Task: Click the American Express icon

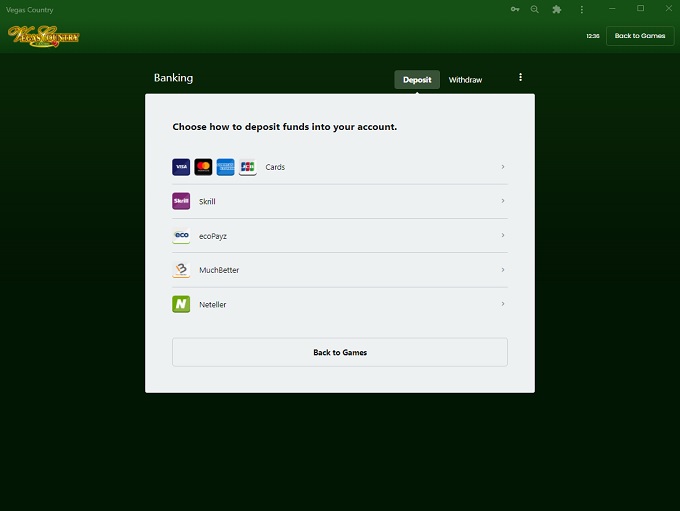Action: [x=225, y=167]
